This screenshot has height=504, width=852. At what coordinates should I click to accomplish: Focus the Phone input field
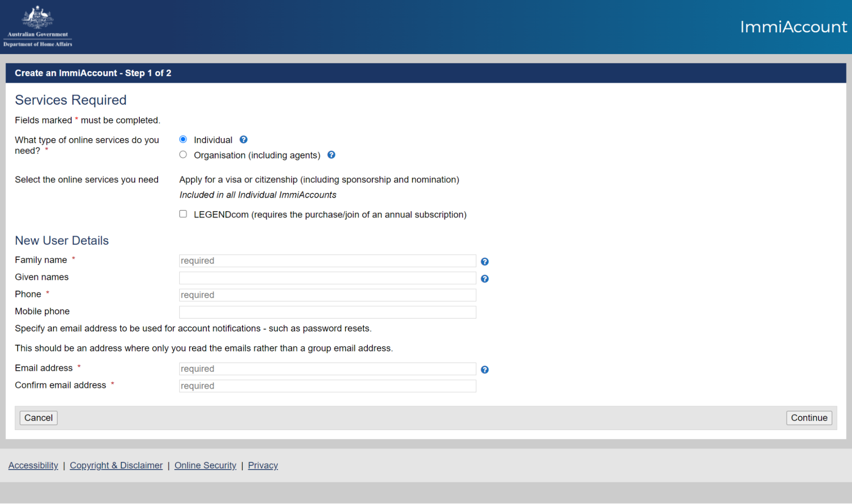pos(327,295)
